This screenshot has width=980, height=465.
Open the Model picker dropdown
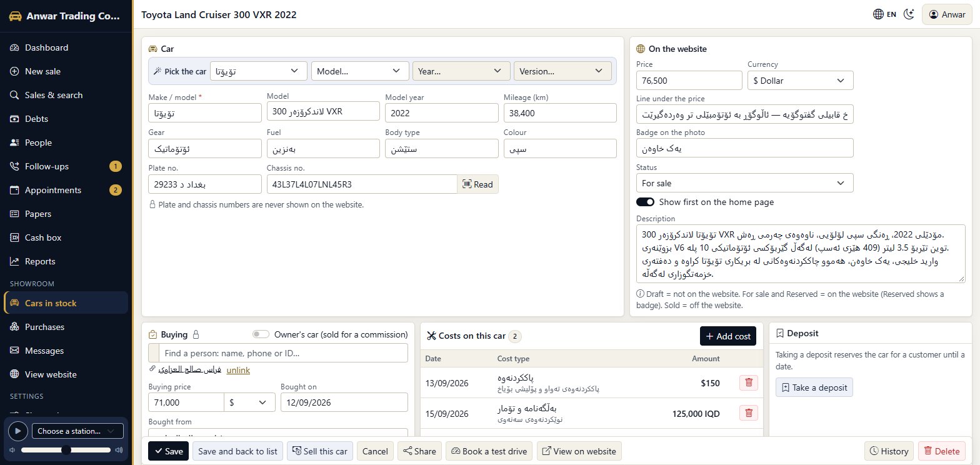[x=359, y=71]
